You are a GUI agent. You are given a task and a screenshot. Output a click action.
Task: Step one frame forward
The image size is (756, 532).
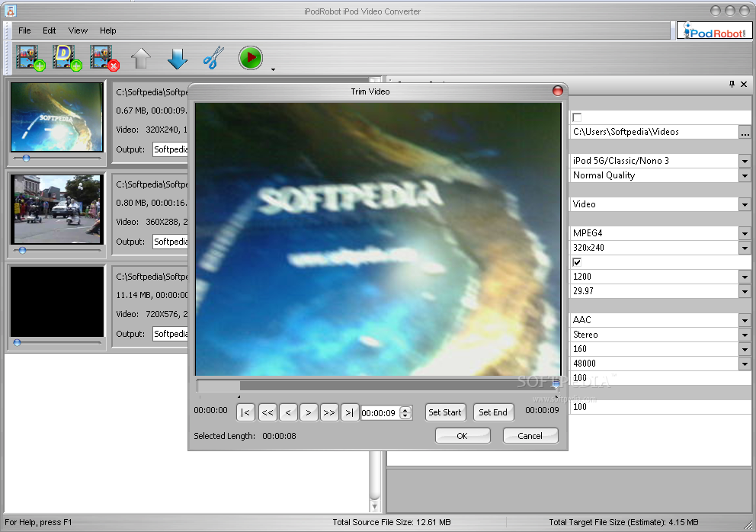[309, 412]
